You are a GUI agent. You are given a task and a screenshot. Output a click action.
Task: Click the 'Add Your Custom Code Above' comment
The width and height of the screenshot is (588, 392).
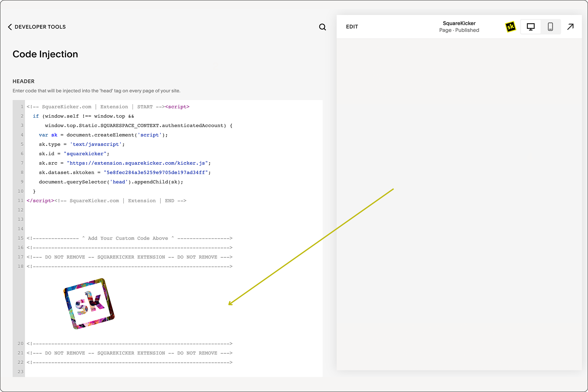coord(129,238)
